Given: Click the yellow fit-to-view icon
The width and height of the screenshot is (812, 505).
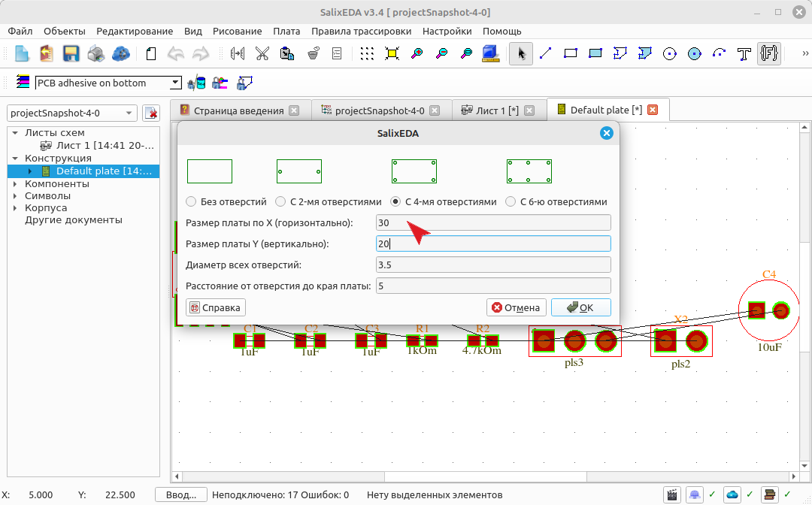Looking at the screenshot, I should pos(392,53).
